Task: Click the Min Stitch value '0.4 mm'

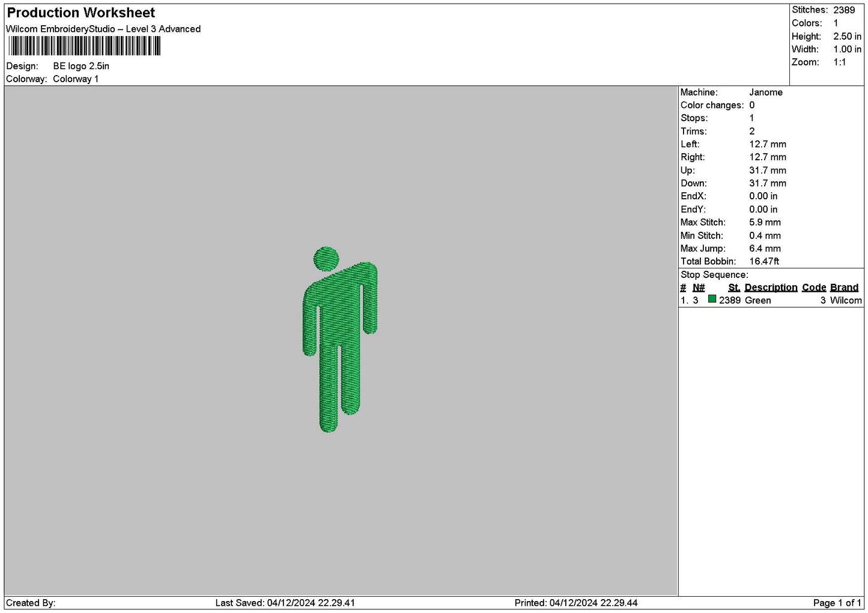Action: click(x=765, y=236)
